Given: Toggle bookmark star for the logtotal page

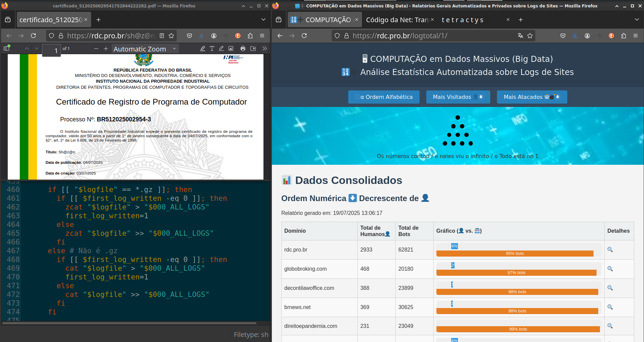Looking at the screenshot, I should click(530, 36).
